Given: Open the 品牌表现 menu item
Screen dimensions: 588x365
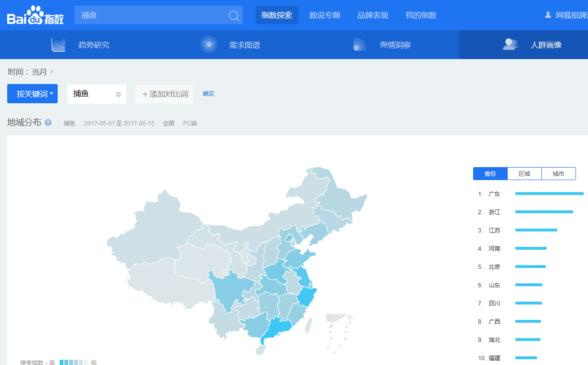Looking at the screenshot, I should point(373,15).
